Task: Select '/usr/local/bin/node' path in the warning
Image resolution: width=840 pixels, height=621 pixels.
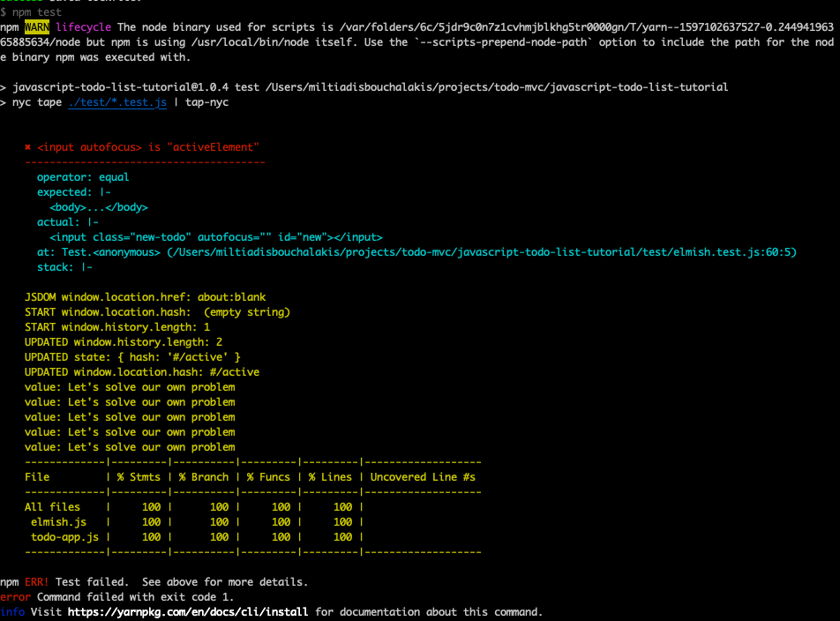Action: tap(250, 42)
